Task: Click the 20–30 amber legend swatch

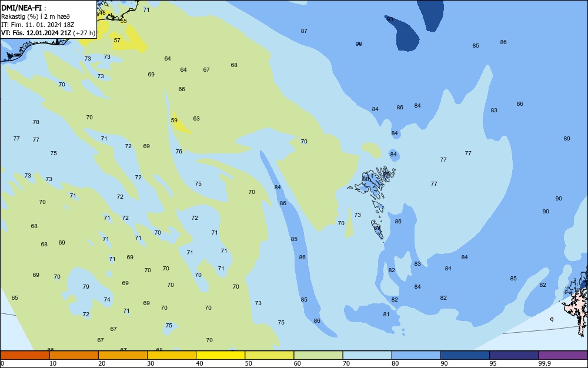Action: [123, 355]
